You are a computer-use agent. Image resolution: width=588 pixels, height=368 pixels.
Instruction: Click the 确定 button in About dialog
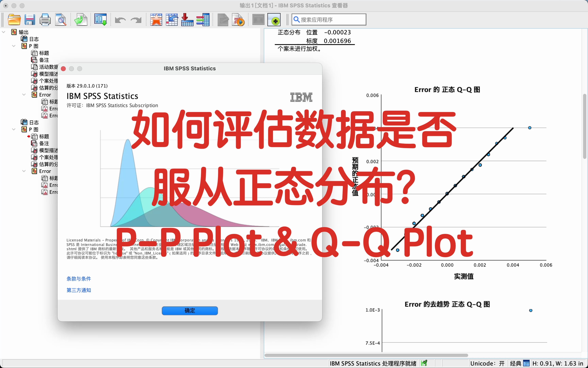coord(190,311)
